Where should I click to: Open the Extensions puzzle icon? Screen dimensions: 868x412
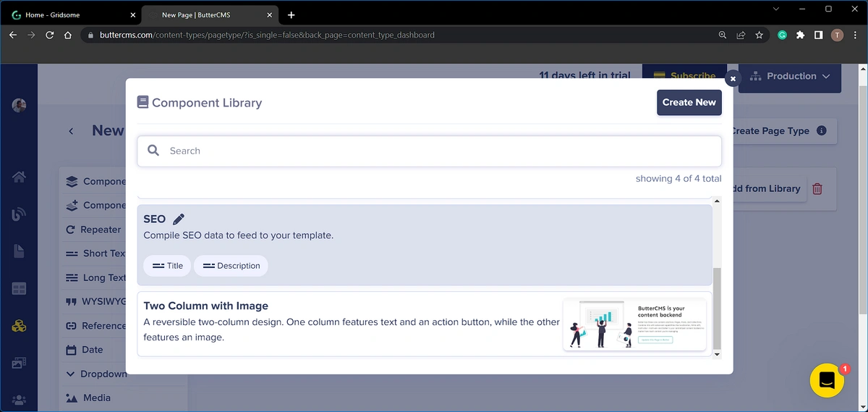tap(800, 35)
